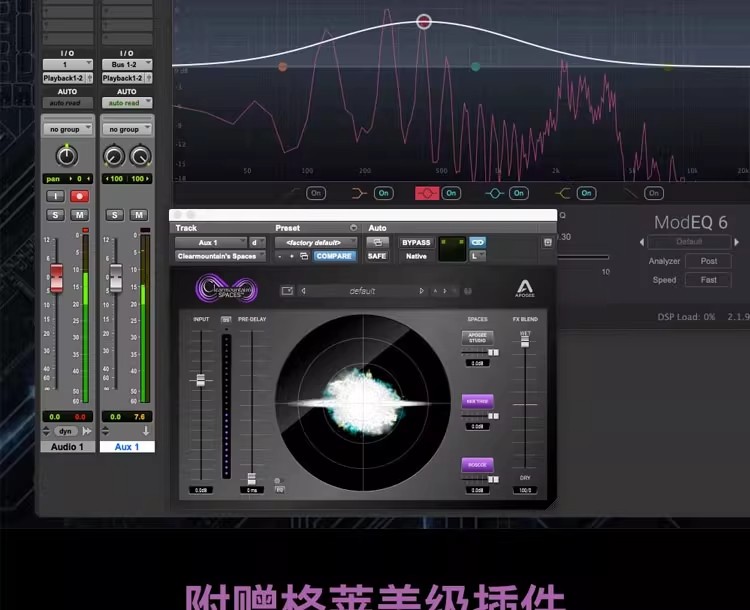This screenshot has height=610, width=750.
Task: Select the APOGEE STUDIO space button
Action: [477, 338]
